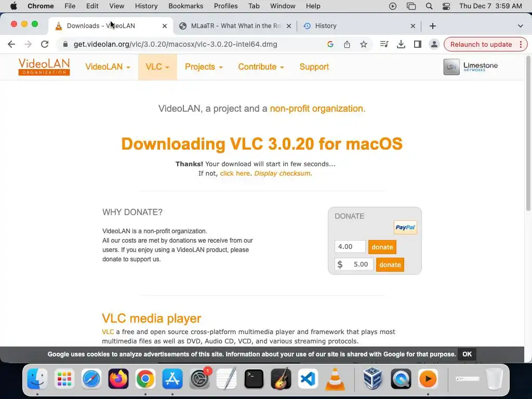This screenshot has width=532, height=399.
Task: Launch VLC cone icon in Dock
Action: [x=335, y=379]
